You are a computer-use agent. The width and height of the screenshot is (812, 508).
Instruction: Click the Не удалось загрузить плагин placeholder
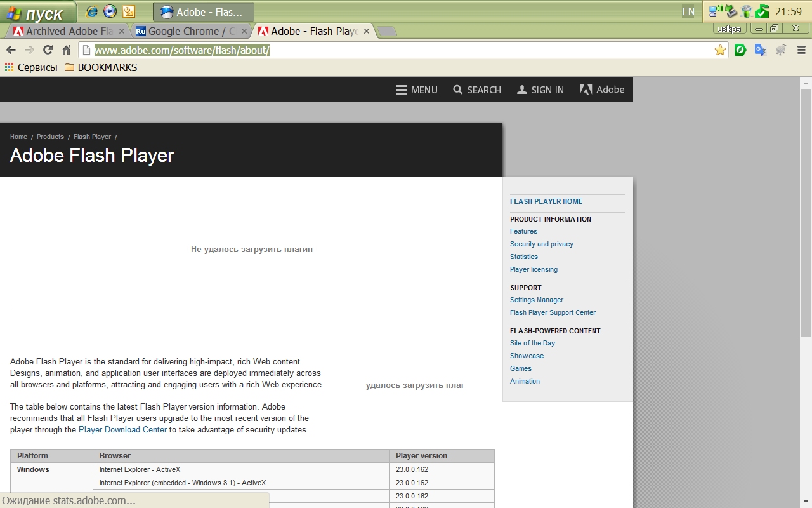click(252, 250)
